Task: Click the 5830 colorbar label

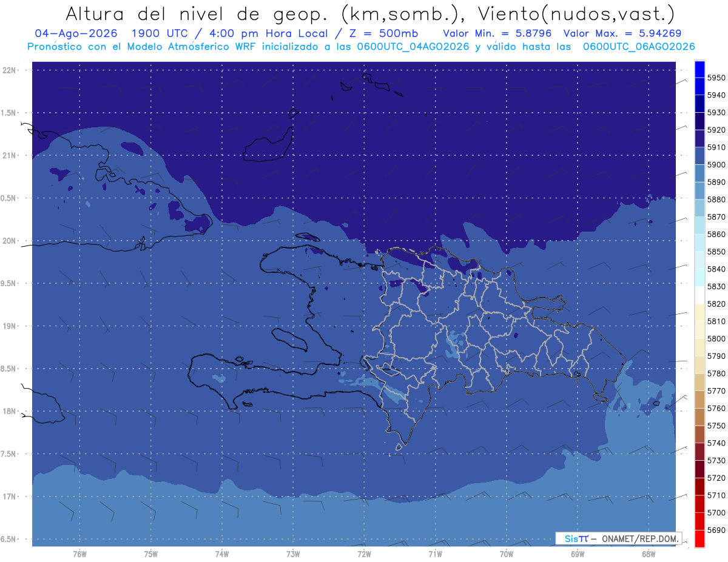Action: 716,286
